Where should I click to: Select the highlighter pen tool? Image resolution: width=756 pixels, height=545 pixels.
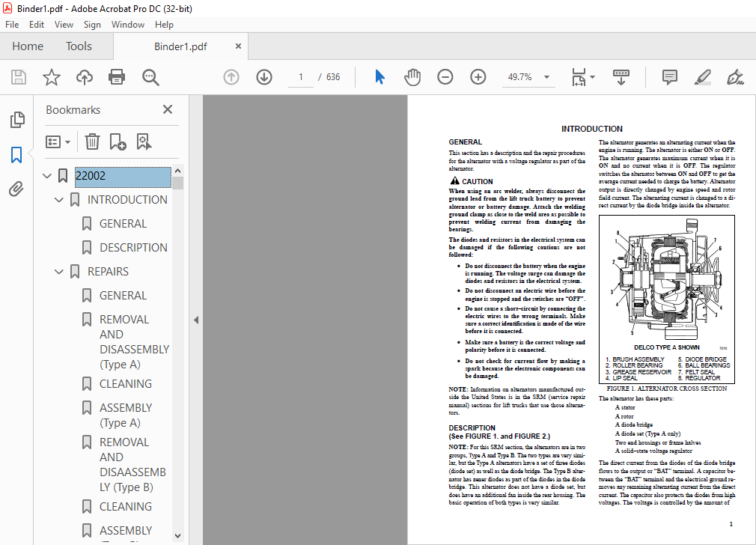point(703,77)
